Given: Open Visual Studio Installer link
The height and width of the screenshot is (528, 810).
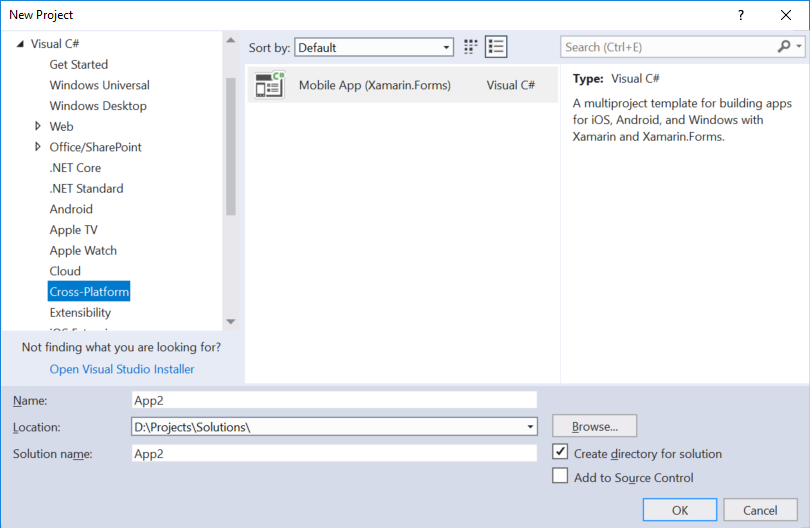Looking at the screenshot, I should point(122,369).
